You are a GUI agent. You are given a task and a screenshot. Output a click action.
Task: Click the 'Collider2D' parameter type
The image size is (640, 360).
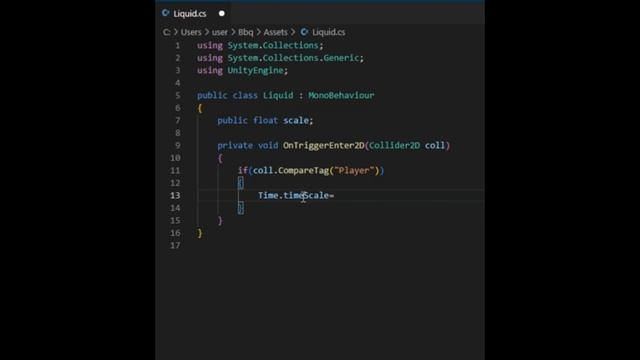pos(394,145)
